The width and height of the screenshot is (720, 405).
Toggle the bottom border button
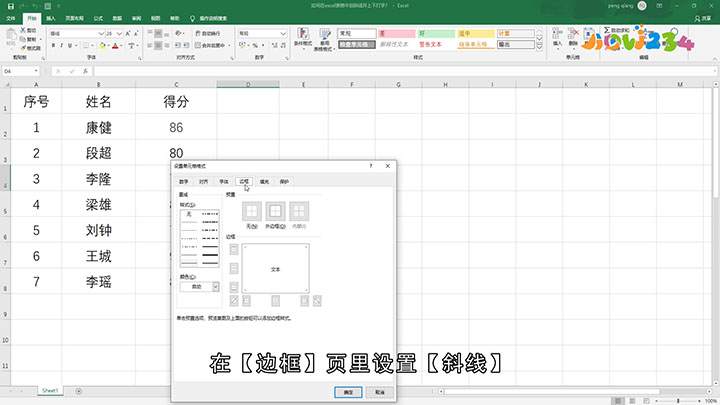(234, 287)
